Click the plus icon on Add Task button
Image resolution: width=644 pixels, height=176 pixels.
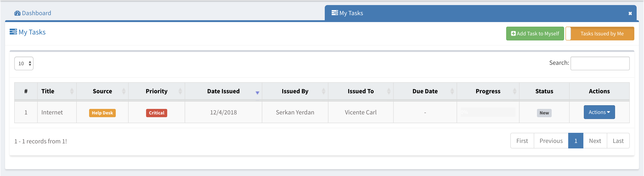tap(513, 34)
